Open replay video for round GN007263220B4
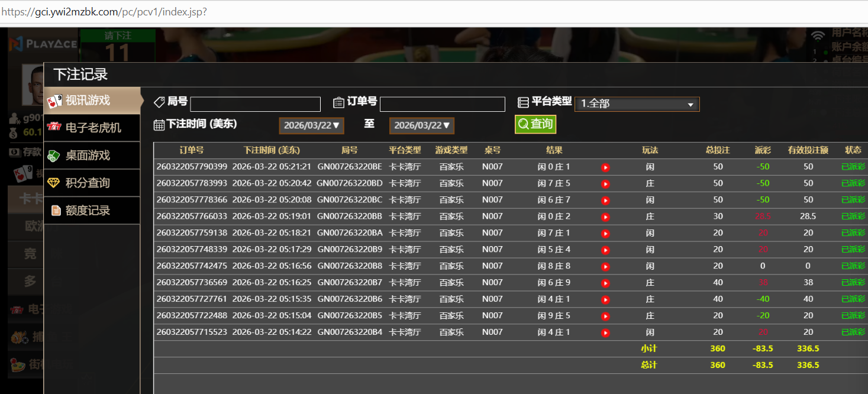This screenshot has width=868, height=394. (605, 333)
